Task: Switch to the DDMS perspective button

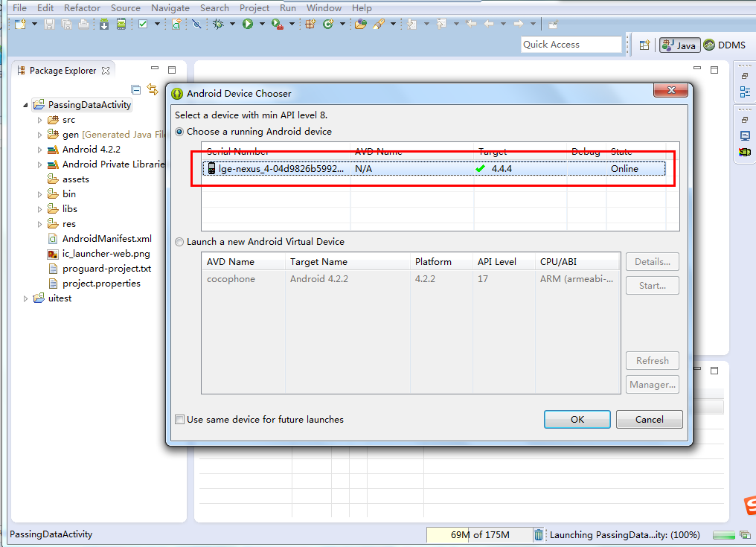Action: [x=725, y=45]
